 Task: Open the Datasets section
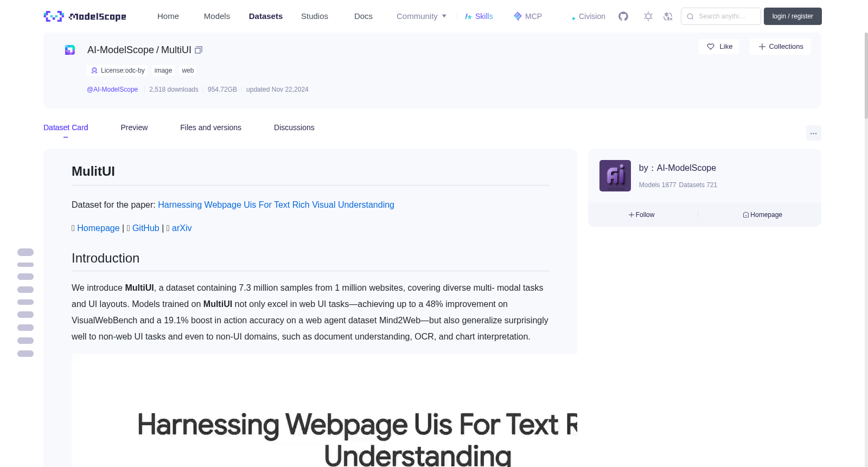266,16
